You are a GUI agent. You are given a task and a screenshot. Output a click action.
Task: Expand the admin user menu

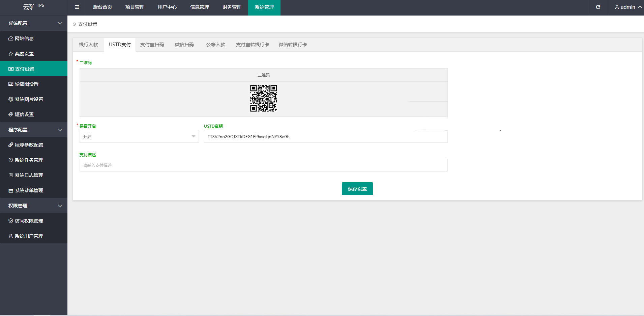[628, 7]
